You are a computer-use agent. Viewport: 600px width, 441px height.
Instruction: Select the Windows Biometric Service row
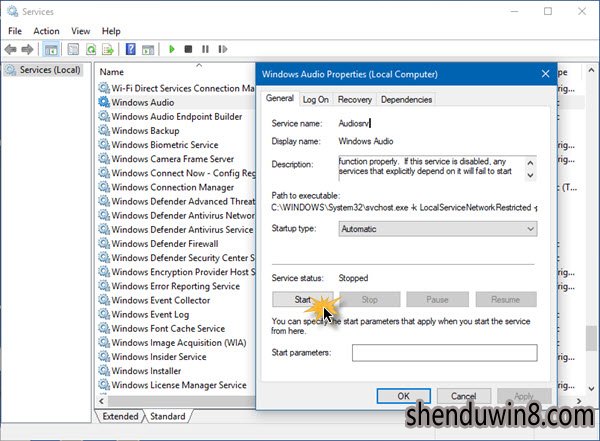click(176, 145)
